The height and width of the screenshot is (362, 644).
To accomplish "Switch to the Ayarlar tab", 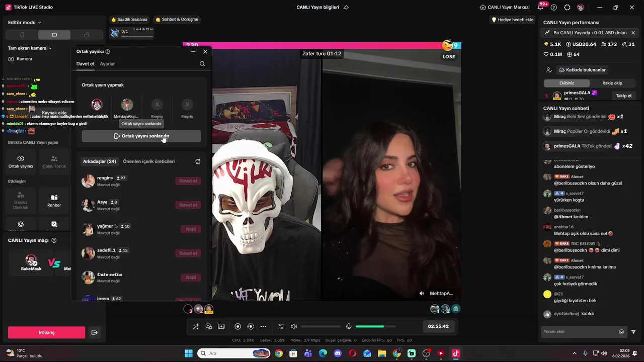I will point(107,64).
